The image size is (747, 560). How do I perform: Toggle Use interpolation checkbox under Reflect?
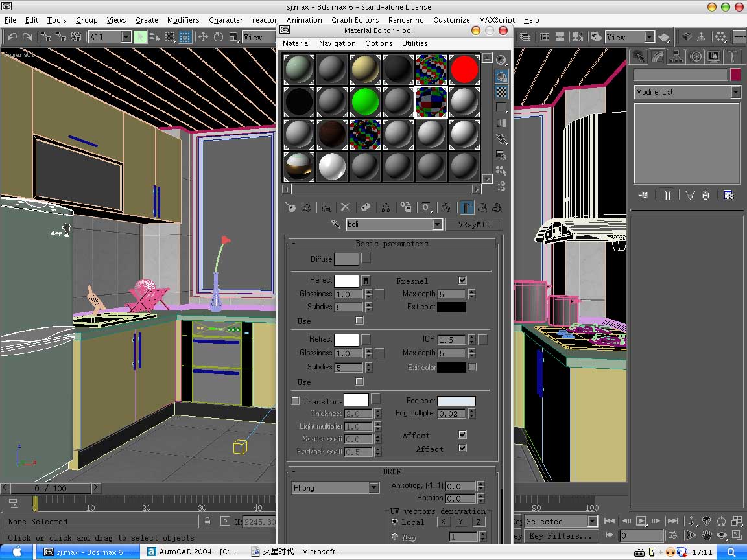pos(360,320)
